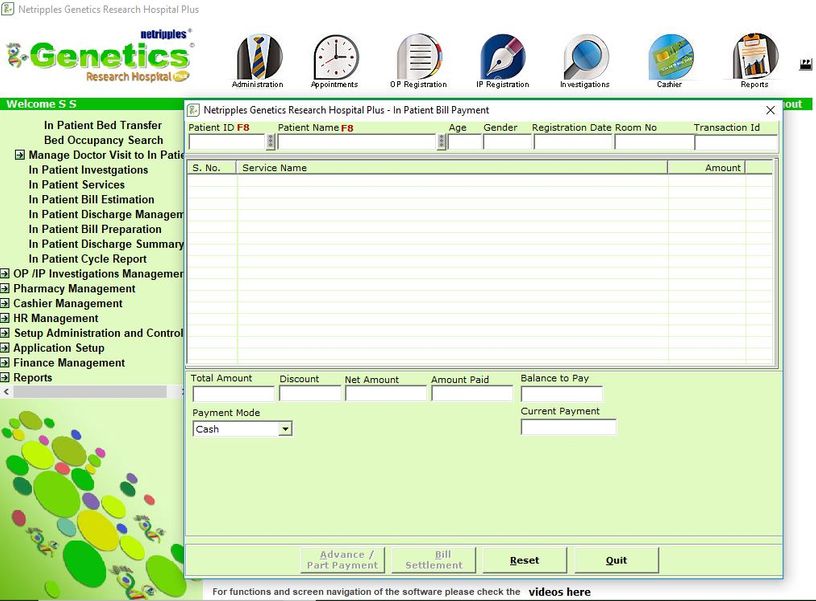Screen dimensions: 816x601
Task: Open In Patient Discharge Summary
Action: pos(106,244)
